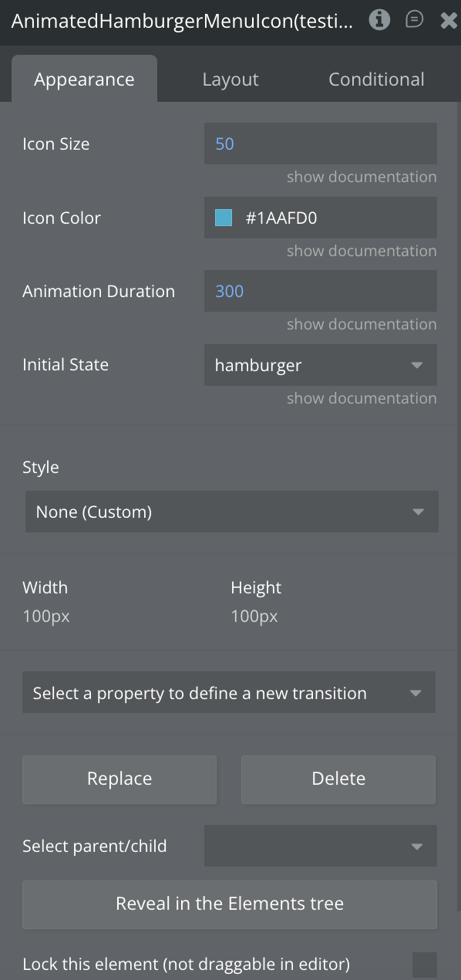Select the Appearance tab
The height and width of the screenshot is (980, 461).
coord(84,79)
